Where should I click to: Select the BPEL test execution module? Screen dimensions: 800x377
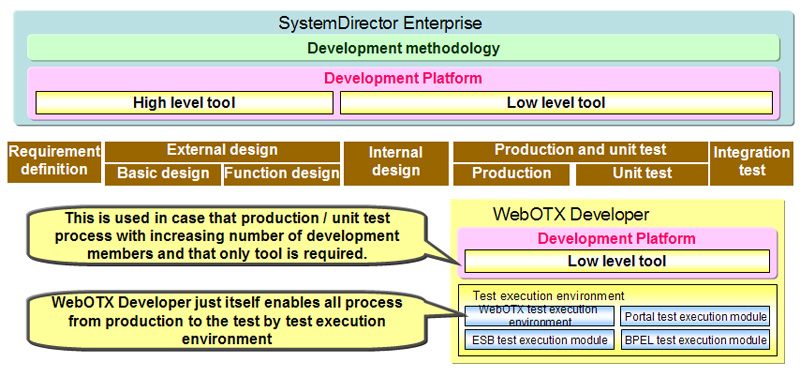[x=695, y=340]
